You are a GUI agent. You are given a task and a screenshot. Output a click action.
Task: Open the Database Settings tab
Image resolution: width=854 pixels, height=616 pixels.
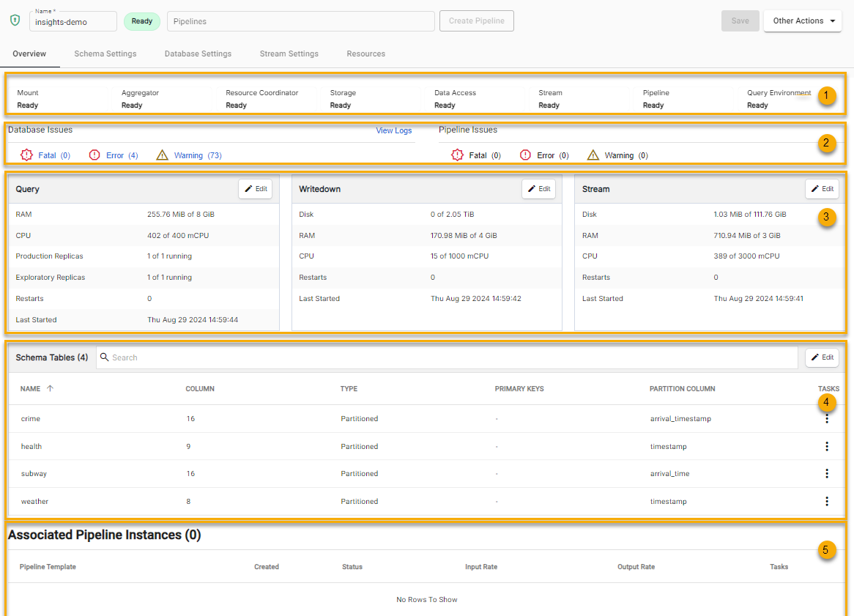pyautogui.click(x=198, y=53)
